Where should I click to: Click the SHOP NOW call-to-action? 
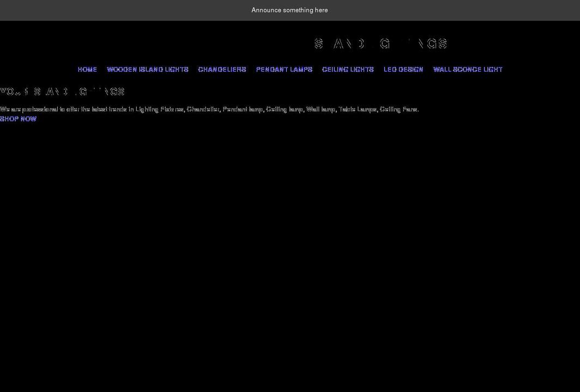tap(18, 119)
